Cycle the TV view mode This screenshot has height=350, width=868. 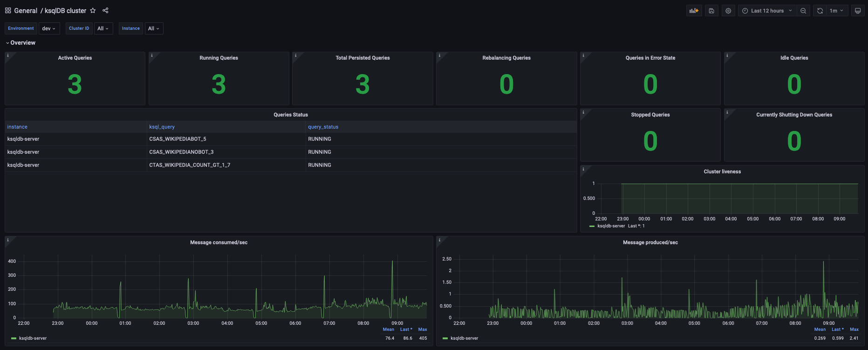coord(858,11)
